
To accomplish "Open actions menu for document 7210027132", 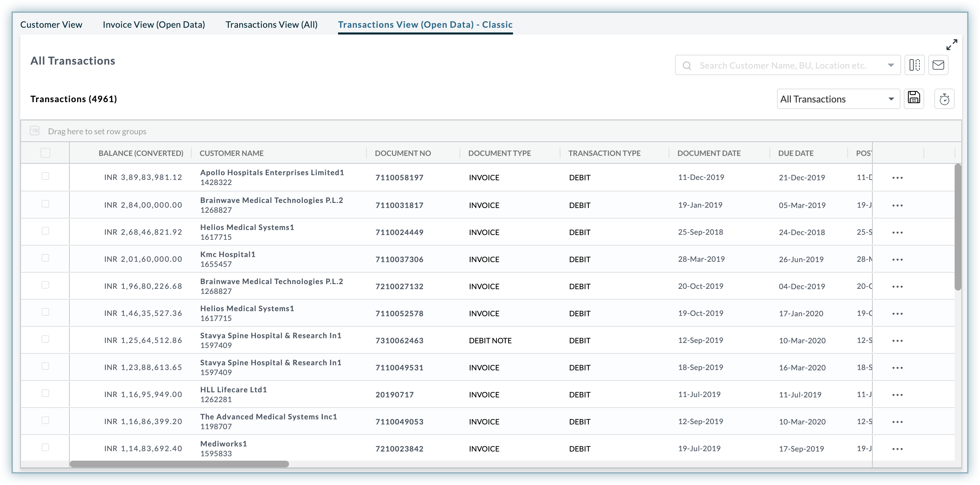I will pos(897,286).
